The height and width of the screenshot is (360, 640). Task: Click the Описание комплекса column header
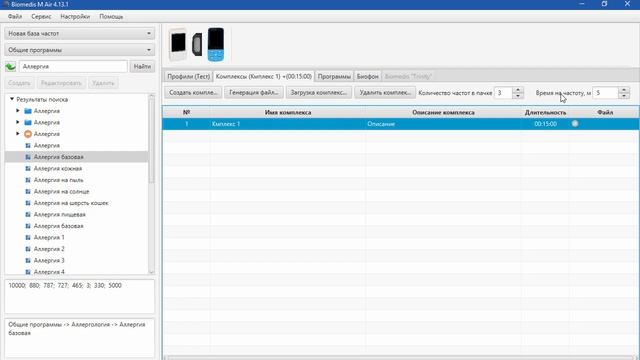[443, 112]
